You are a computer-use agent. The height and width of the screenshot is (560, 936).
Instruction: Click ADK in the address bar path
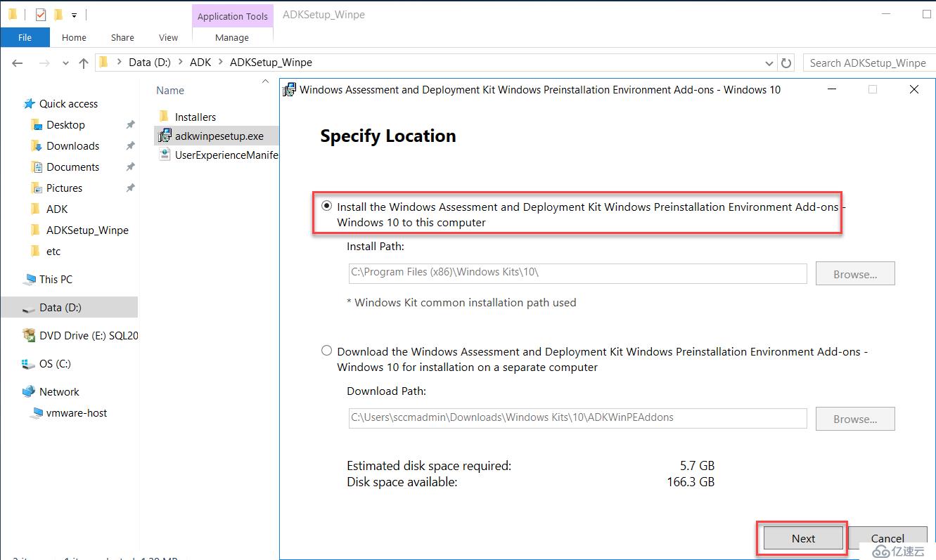coord(200,62)
